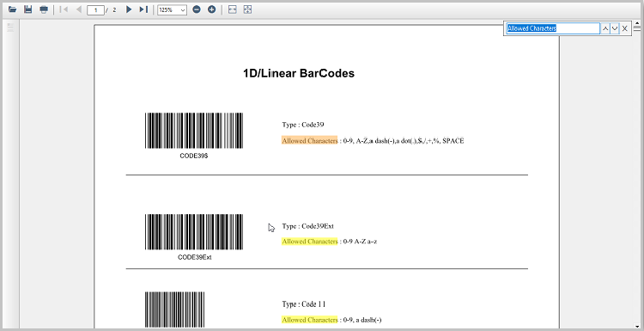Go to the previous page
This screenshot has height=331, width=644.
(79, 9)
